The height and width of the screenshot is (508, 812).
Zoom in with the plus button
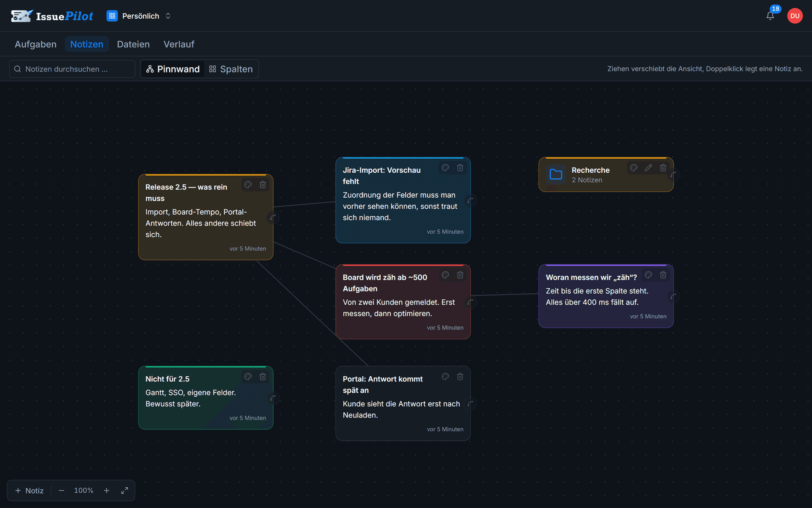tap(107, 490)
